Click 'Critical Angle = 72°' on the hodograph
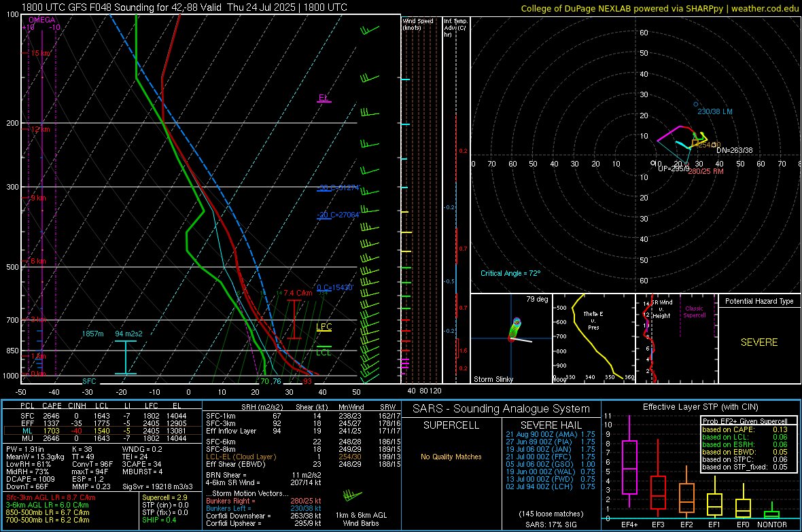 pos(510,273)
